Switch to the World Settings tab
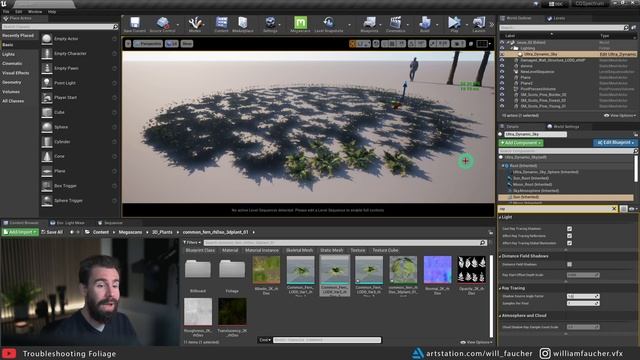The width and height of the screenshot is (640, 360). pyautogui.click(x=563, y=127)
